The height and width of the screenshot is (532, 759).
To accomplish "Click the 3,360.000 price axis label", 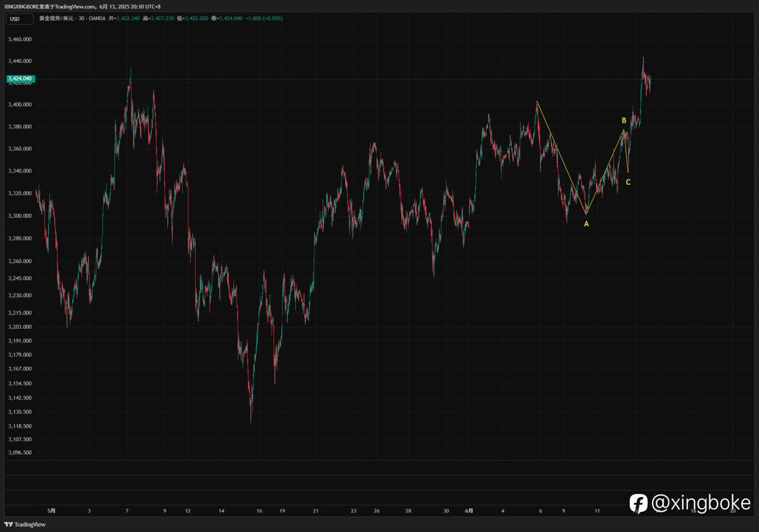I will (x=20, y=149).
